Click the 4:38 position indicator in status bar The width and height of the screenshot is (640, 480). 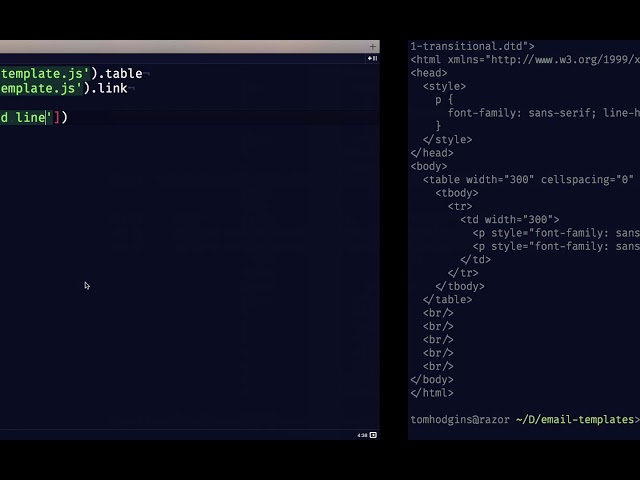click(362, 436)
